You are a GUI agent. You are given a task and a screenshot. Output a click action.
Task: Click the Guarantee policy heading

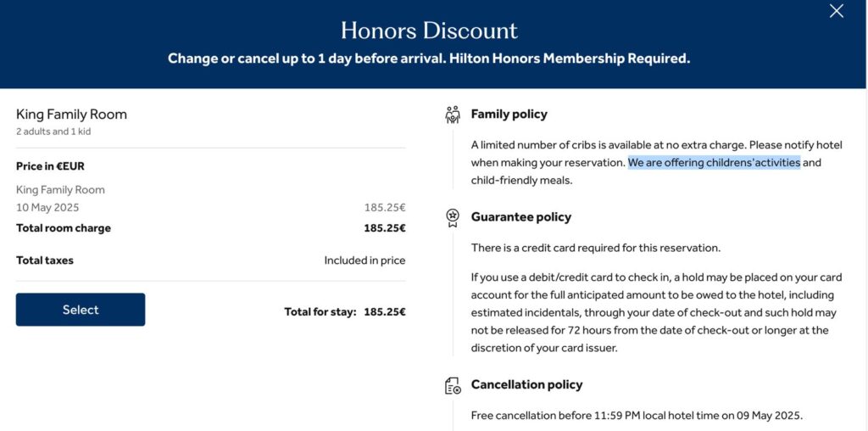pyautogui.click(x=521, y=217)
